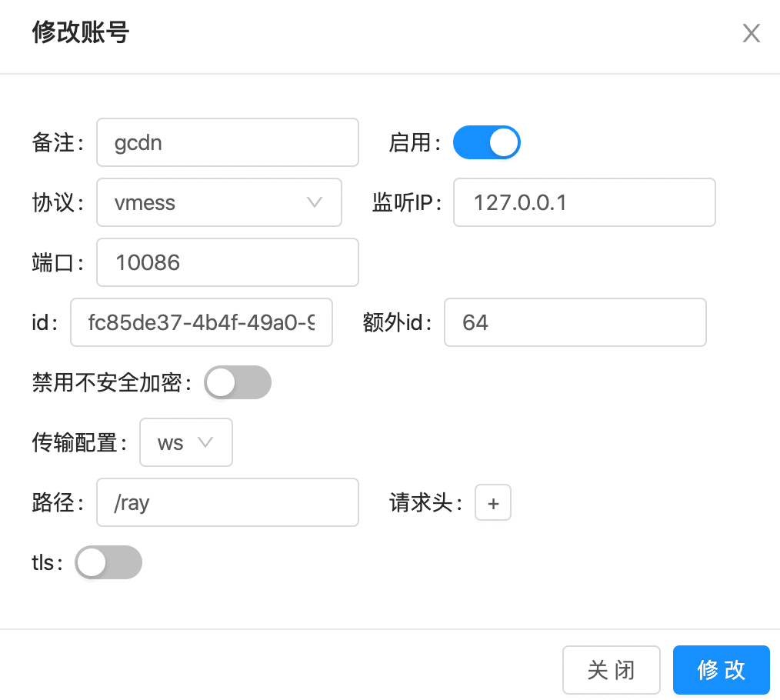Close the 修改账号 dialog with the X icon
Viewport: 780px width, 700px height.
pyautogui.click(x=751, y=33)
